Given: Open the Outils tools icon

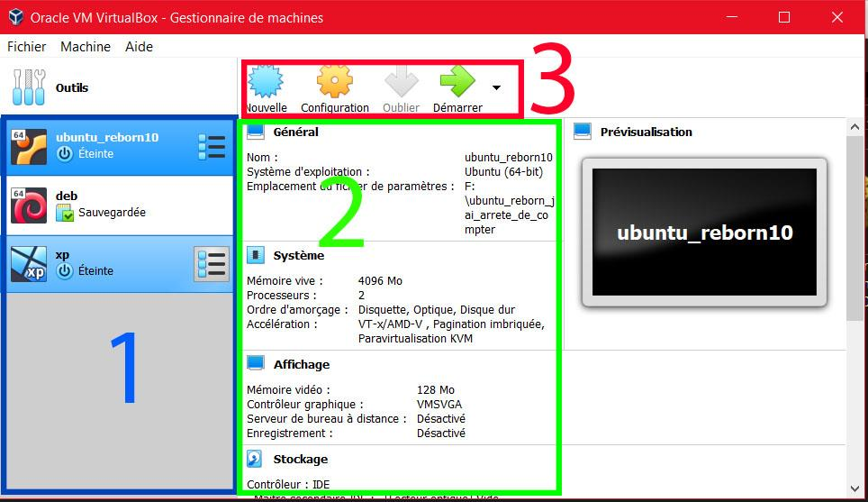Looking at the screenshot, I should [x=29, y=87].
